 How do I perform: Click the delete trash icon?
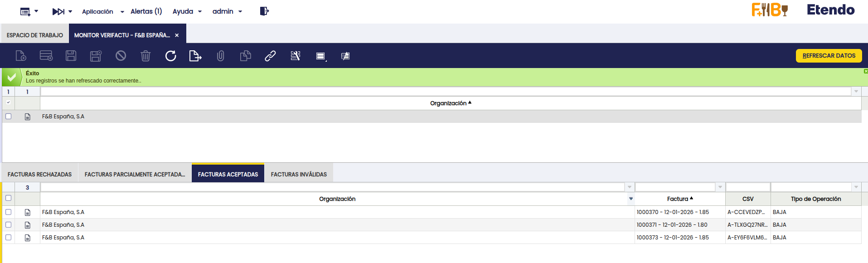pos(145,56)
